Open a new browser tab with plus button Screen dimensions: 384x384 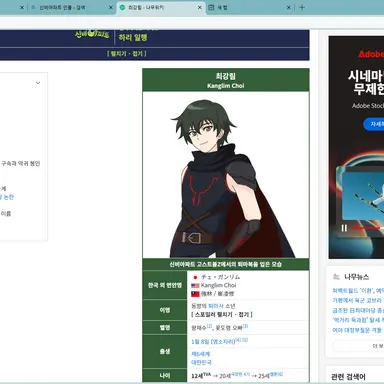pyautogui.click(x=302, y=7)
